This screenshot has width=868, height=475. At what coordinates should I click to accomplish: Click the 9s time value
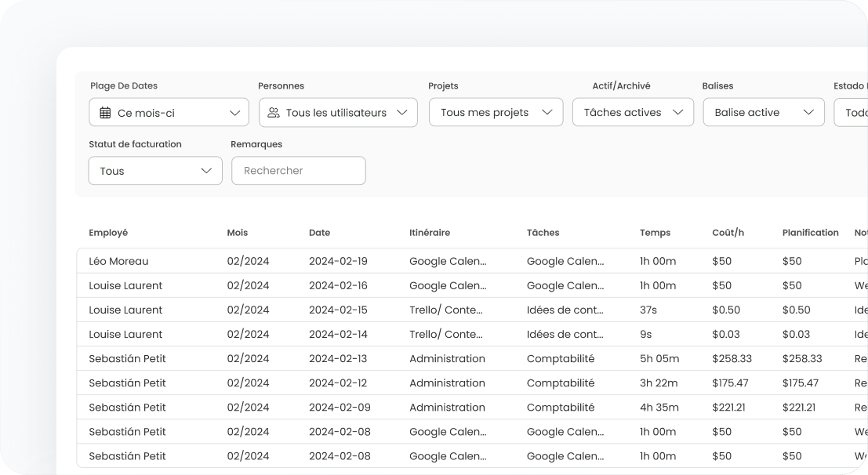click(x=646, y=335)
